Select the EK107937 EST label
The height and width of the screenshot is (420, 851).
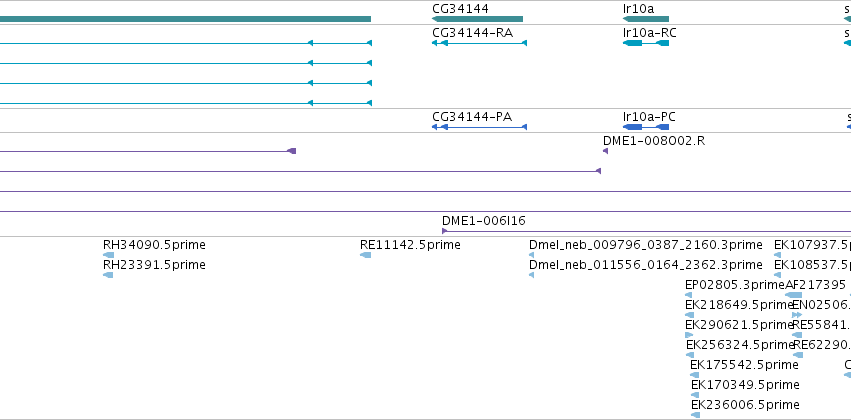coord(812,245)
